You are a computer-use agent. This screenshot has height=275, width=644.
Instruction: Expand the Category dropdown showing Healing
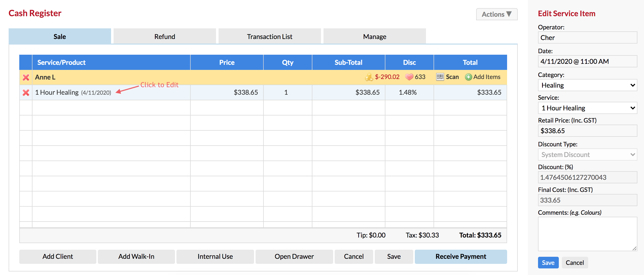pos(587,85)
